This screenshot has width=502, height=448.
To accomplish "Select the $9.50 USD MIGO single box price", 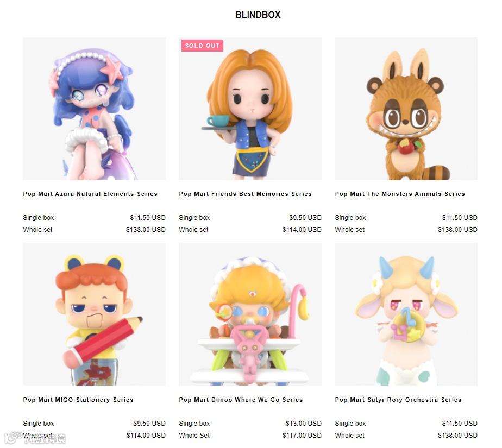I will click(149, 424).
